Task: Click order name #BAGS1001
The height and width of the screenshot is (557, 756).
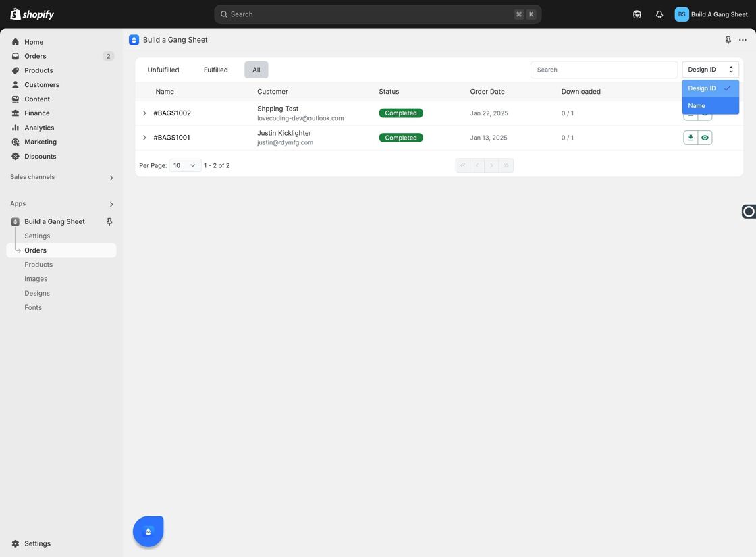Action: pyautogui.click(x=171, y=138)
